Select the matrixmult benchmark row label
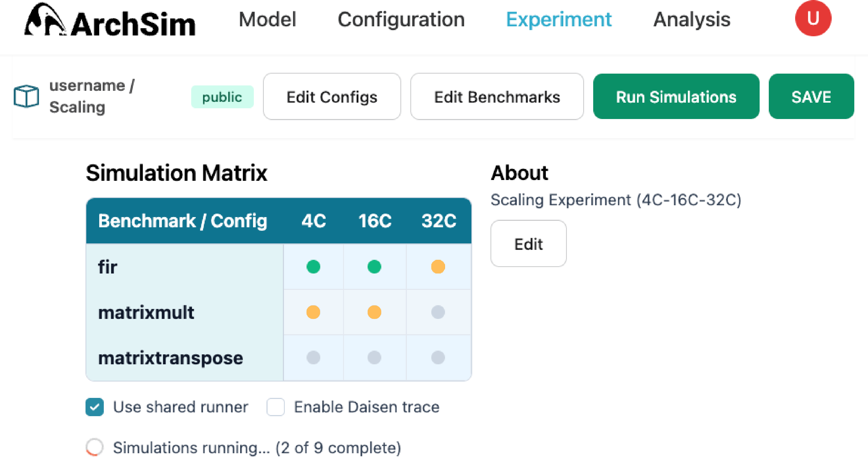Viewport: 868px width, 457px height. [x=146, y=312]
